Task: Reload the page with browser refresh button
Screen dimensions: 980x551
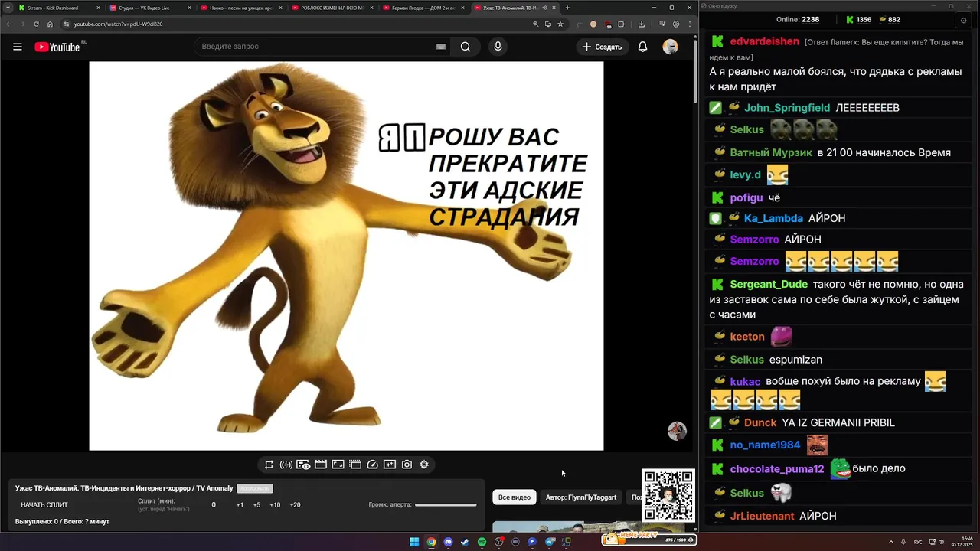Action: point(36,24)
